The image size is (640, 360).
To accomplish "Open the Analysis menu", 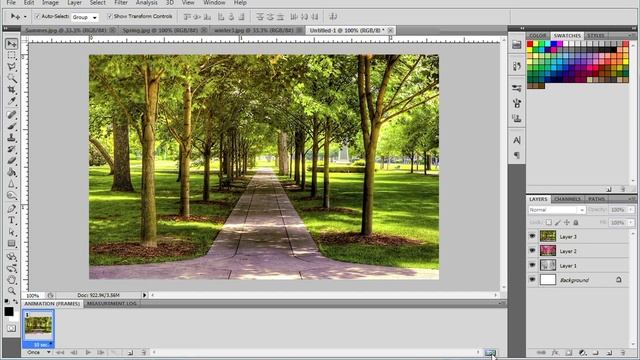I will [147, 3].
